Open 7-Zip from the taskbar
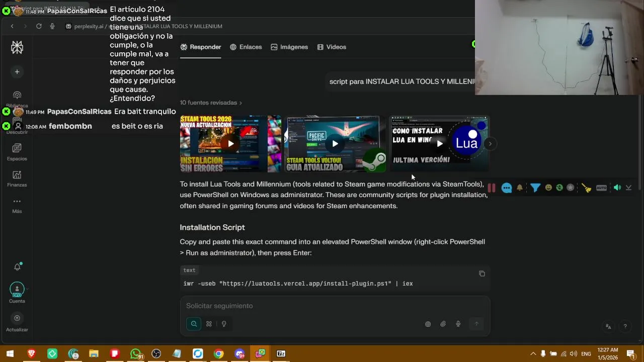The height and width of the screenshot is (362, 644). (281, 354)
